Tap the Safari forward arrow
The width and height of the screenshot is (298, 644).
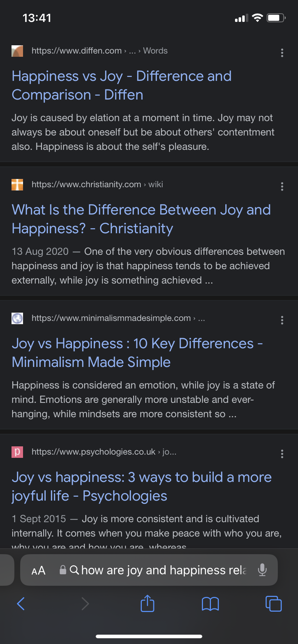tap(85, 604)
